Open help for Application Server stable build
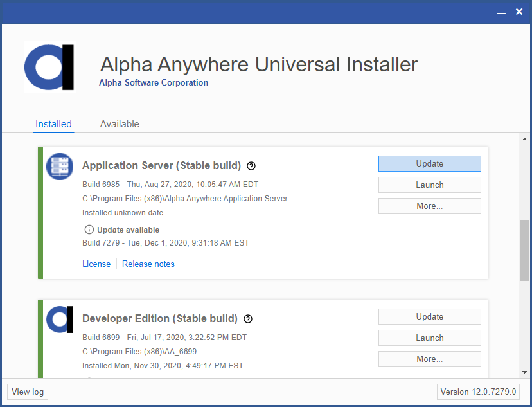This screenshot has width=532, height=407. 251,166
